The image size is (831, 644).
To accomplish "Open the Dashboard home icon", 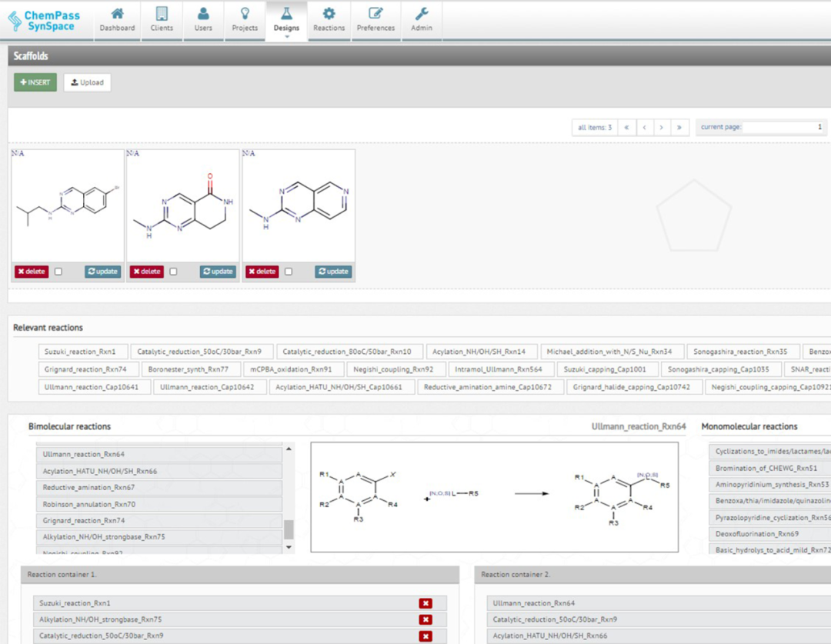I will [117, 14].
